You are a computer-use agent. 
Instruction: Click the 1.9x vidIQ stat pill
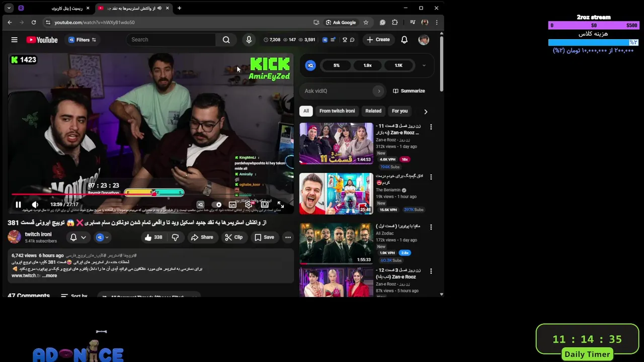point(367,65)
